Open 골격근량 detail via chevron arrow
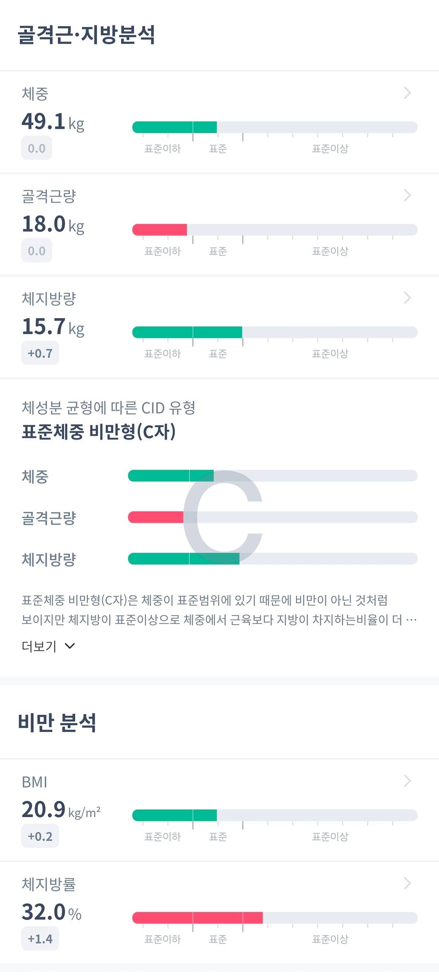Image resolution: width=439 pixels, height=980 pixels. tap(407, 195)
